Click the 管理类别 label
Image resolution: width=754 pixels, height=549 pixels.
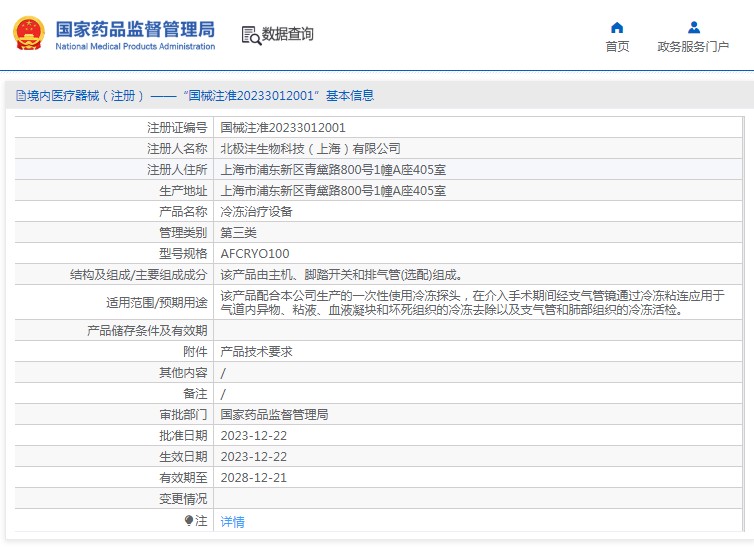click(x=183, y=233)
